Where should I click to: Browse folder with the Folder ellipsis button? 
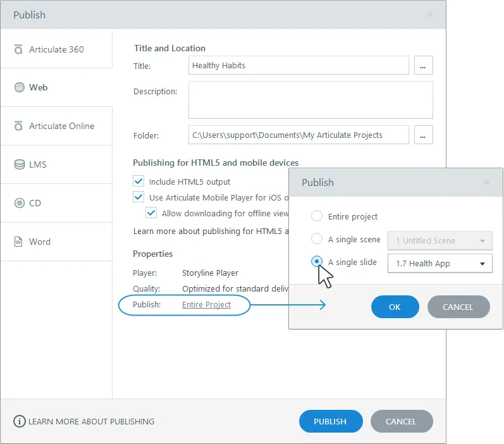(423, 135)
